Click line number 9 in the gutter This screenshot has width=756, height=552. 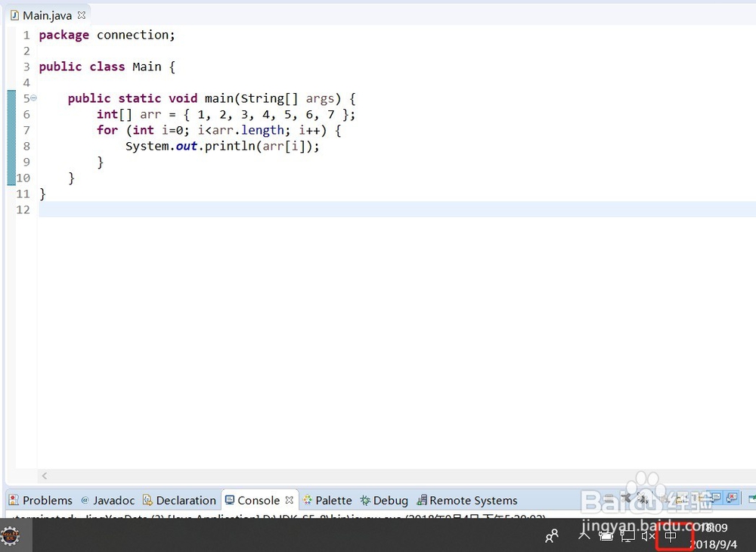pos(26,162)
